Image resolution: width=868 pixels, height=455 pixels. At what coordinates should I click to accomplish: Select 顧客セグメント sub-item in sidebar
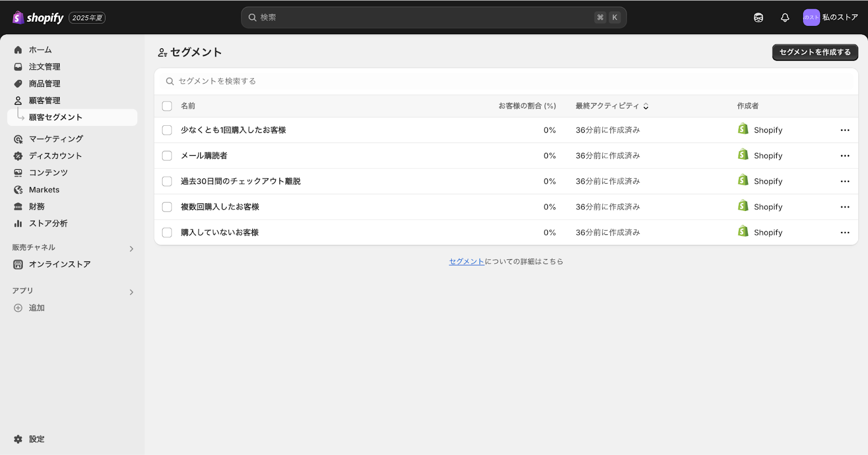(72, 117)
